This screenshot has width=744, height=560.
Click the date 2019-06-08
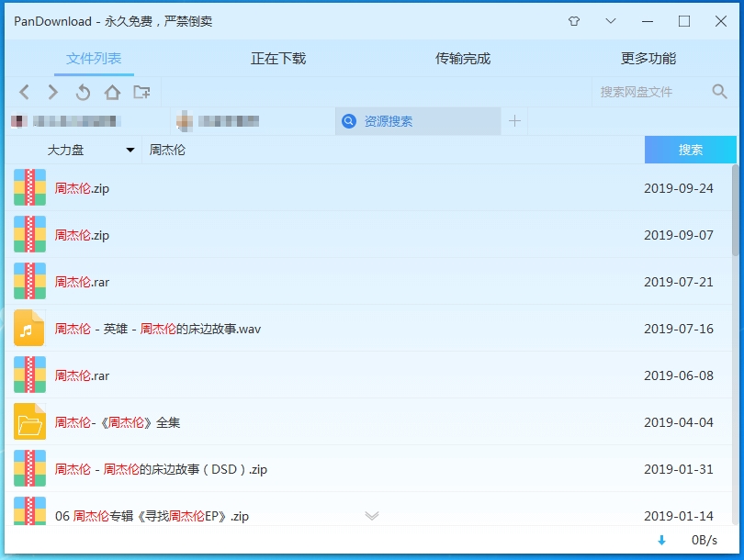pyautogui.click(x=679, y=375)
